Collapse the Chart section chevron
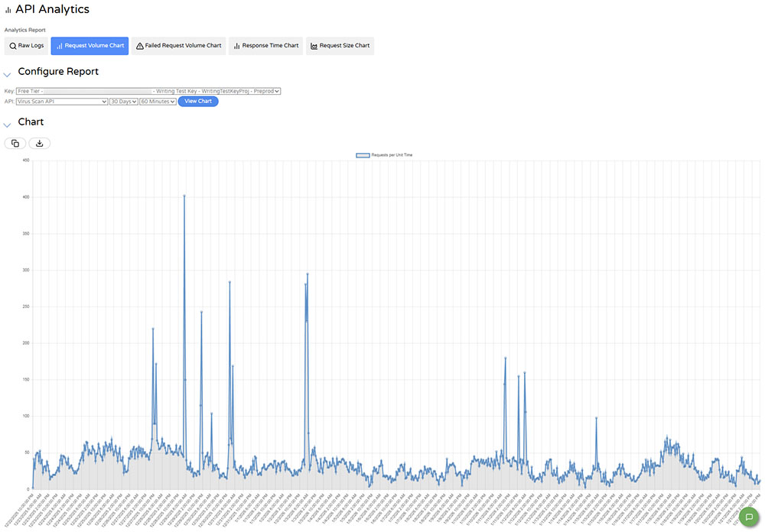765x532 pixels. pos(8,124)
